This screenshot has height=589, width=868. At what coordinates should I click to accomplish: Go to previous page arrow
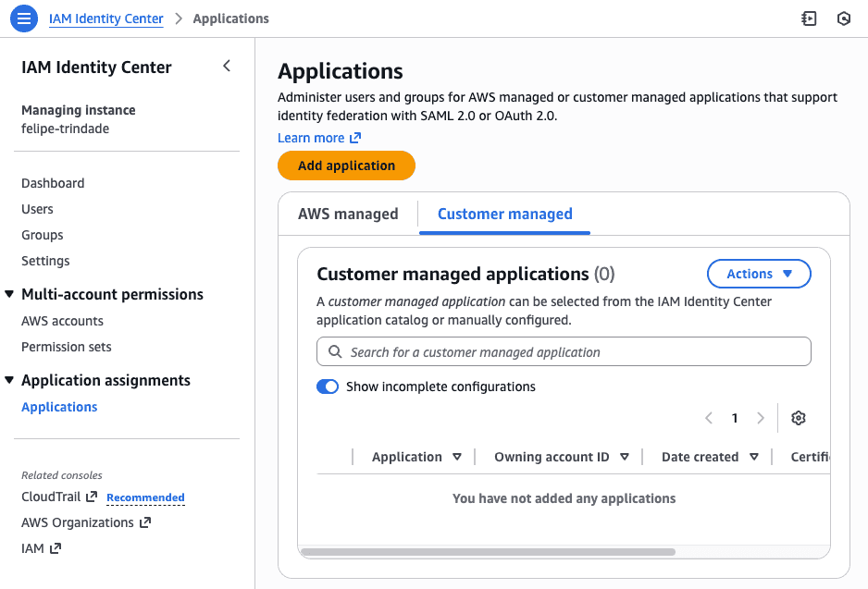[x=709, y=418]
